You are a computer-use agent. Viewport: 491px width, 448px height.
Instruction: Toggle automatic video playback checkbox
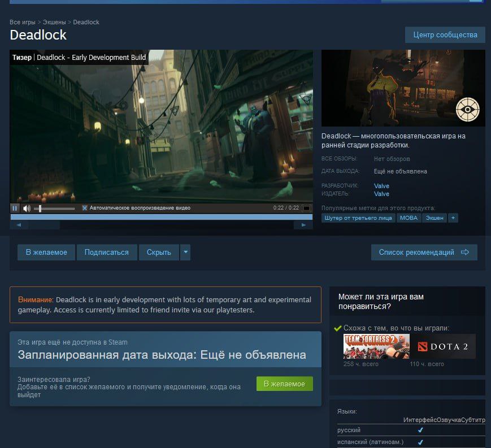point(85,208)
